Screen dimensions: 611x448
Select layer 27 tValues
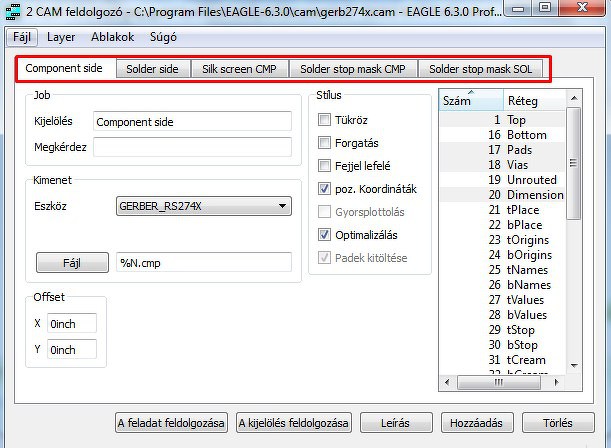point(502,300)
